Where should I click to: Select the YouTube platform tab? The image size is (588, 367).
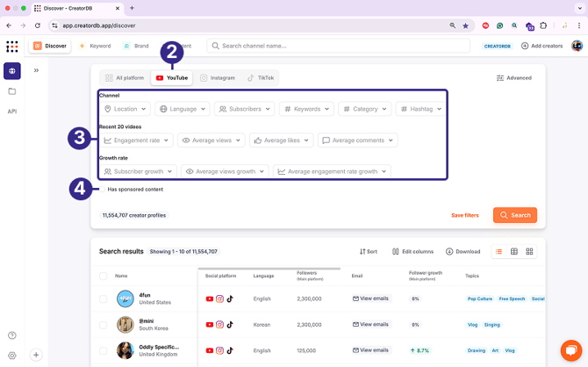click(x=172, y=77)
